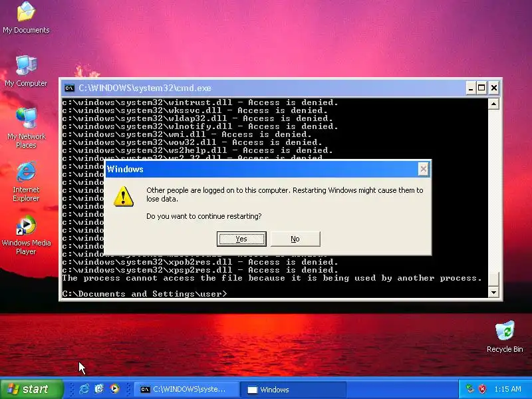Launch Media Player from Quick Launch bar
532x399 pixels.
(x=114, y=389)
